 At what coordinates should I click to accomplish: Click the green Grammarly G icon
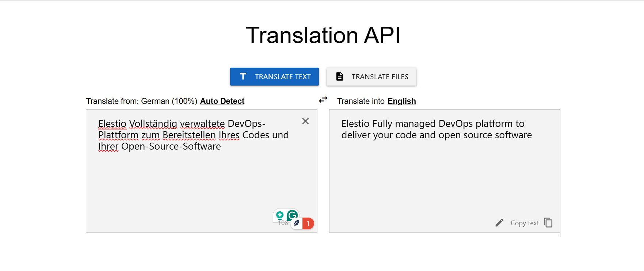292,215
